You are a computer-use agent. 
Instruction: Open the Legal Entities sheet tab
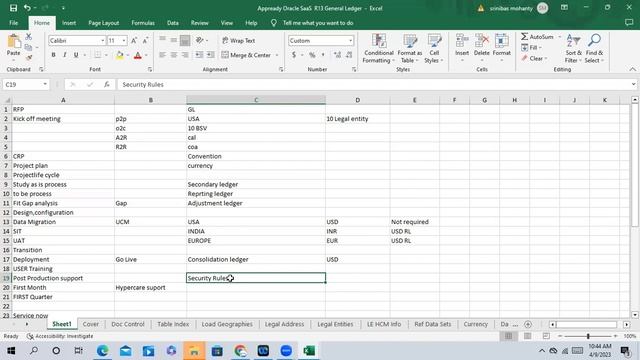click(335, 324)
